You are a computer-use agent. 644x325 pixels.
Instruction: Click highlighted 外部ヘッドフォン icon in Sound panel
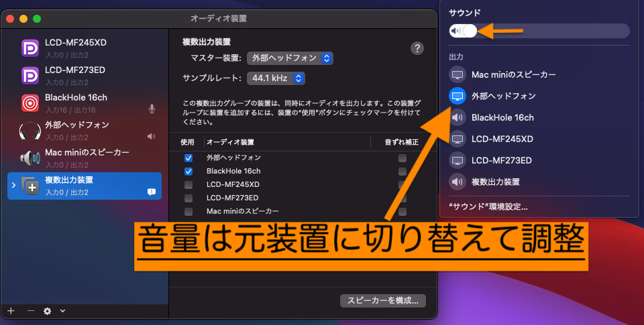tap(458, 96)
